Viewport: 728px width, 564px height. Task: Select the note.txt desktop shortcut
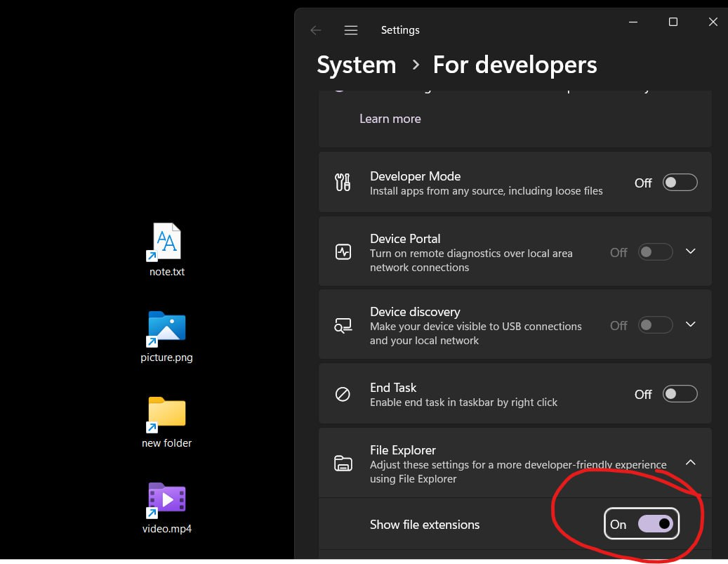166,250
